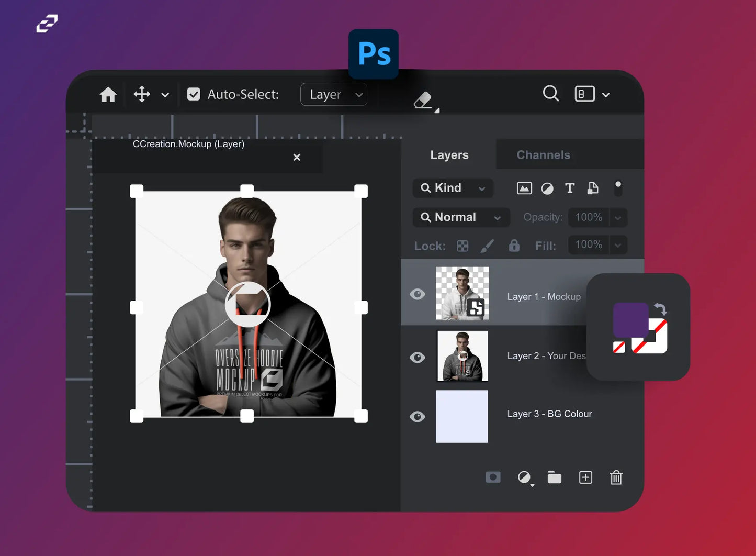The image size is (756, 556).
Task: Close the CCreation.Mockup document tab
Action: tap(297, 157)
